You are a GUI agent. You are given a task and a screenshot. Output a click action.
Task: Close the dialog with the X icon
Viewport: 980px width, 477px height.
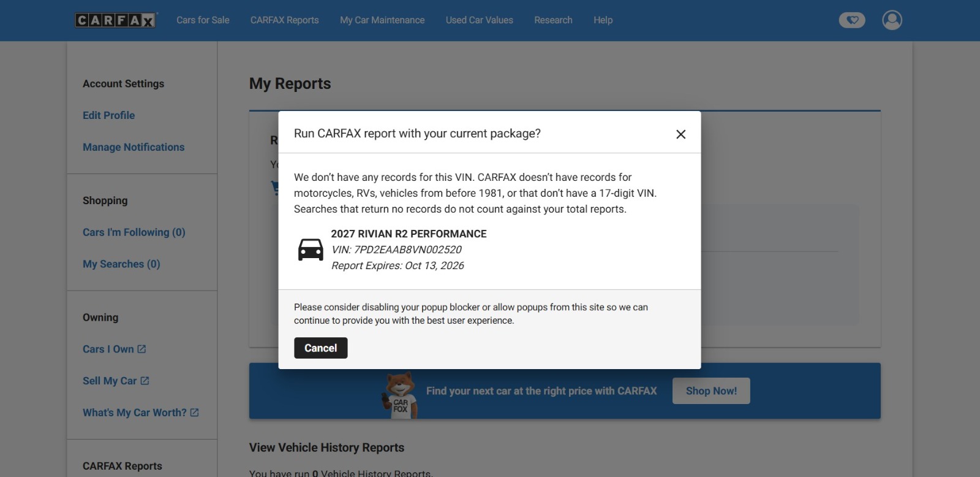click(x=680, y=134)
